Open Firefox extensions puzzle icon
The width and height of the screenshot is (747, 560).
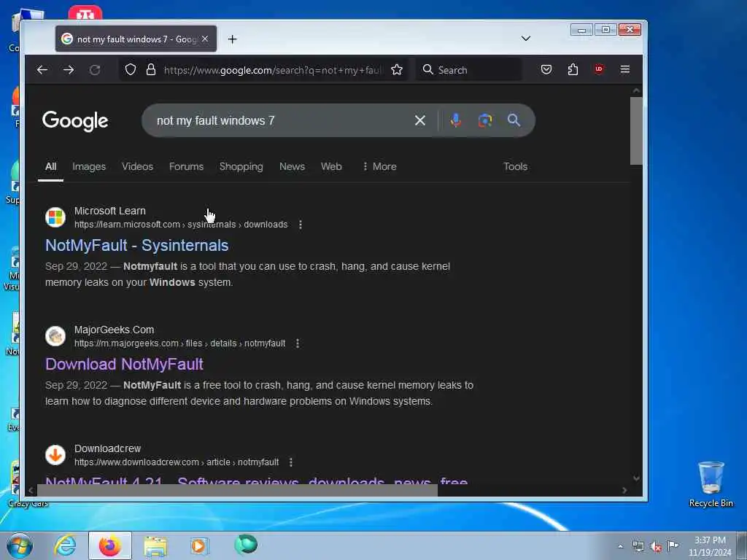[x=573, y=69]
